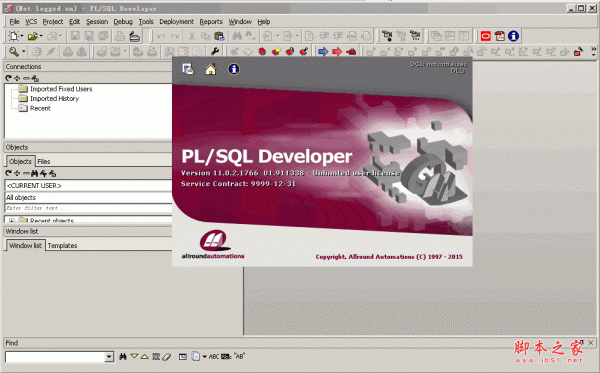This screenshot has height=373, width=600.
Task: Open the Tools menu
Action: coord(146,21)
